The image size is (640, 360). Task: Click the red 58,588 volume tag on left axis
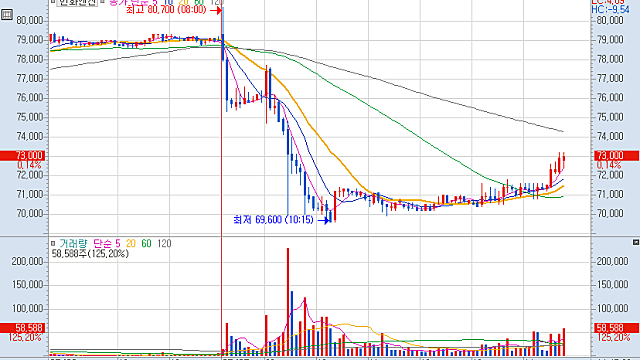(x=22, y=328)
